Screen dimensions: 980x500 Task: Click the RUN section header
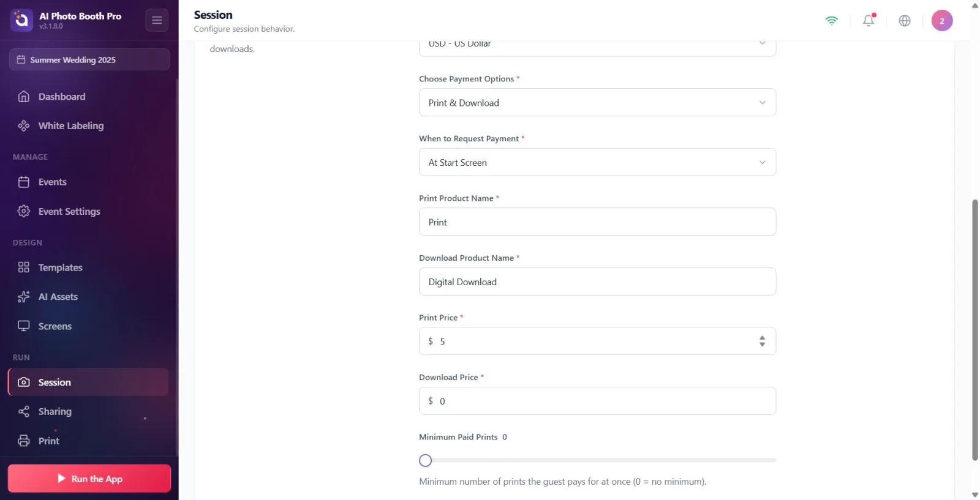pos(21,357)
